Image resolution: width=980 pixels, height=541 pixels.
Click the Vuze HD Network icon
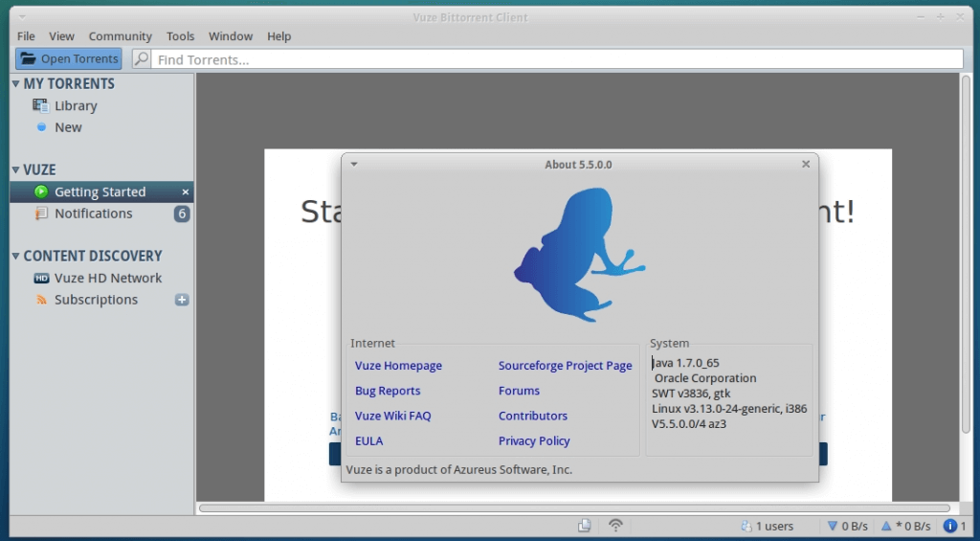[x=41, y=278]
